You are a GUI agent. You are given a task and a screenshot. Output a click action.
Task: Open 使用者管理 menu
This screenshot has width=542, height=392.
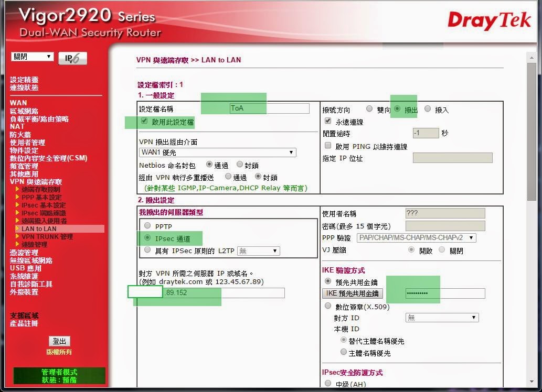click(x=28, y=143)
